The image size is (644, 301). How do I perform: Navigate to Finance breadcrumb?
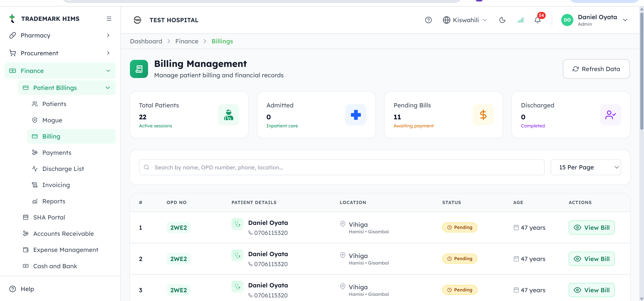(187, 41)
